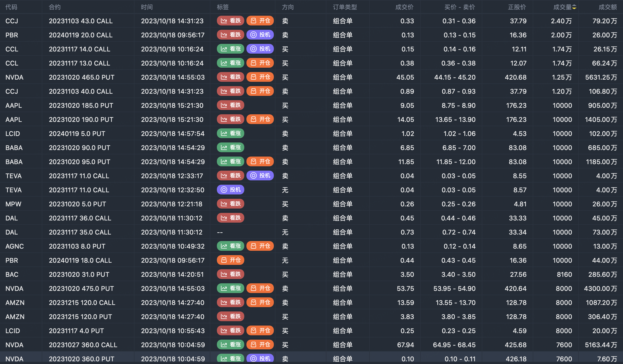Select contract 20231215 120.0 CALL
The image size is (623, 364).
tap(82, 303)
